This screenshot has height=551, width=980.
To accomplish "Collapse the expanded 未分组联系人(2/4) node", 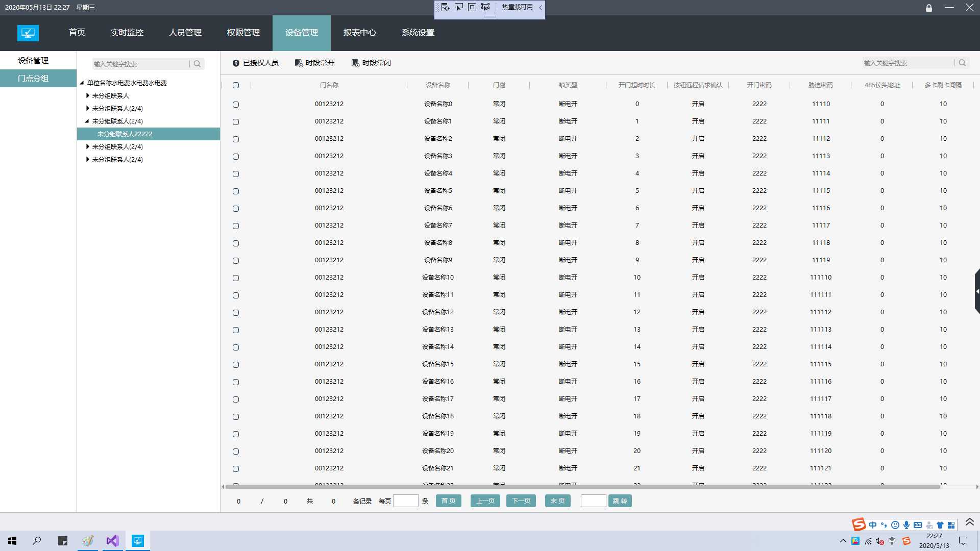I will coord(87,121).
